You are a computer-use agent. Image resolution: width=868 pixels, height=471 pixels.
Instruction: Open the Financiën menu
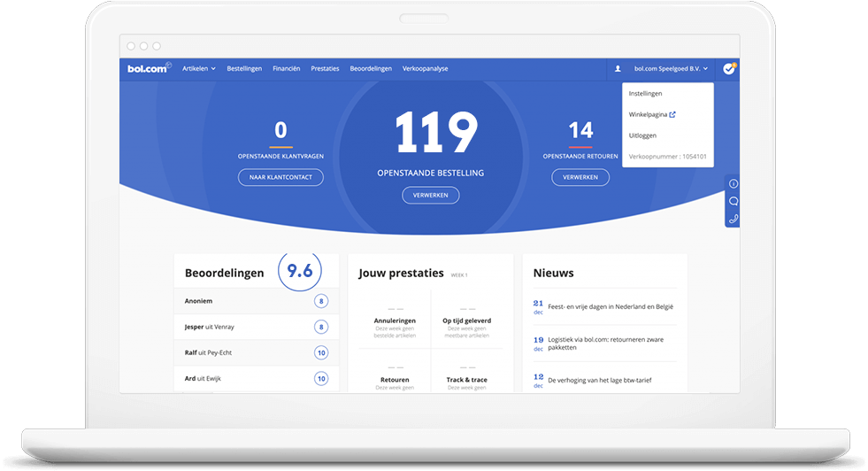point(286,69)
